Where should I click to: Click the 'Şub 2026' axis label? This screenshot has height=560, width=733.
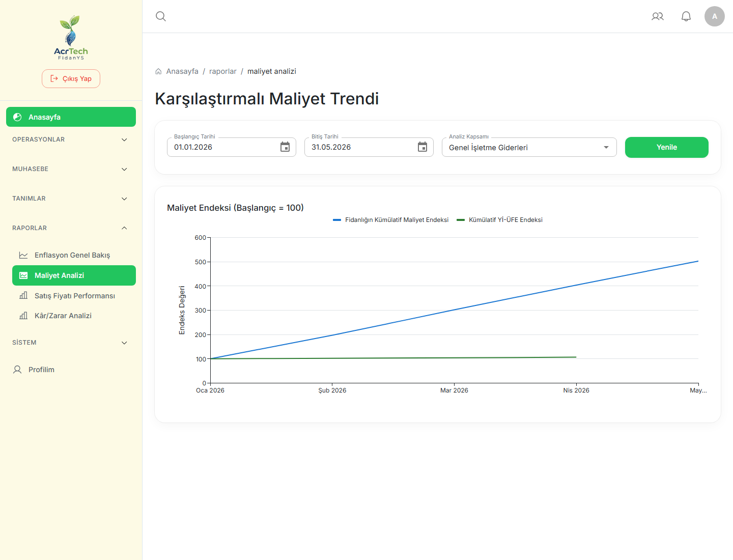(x=332, y=390)
